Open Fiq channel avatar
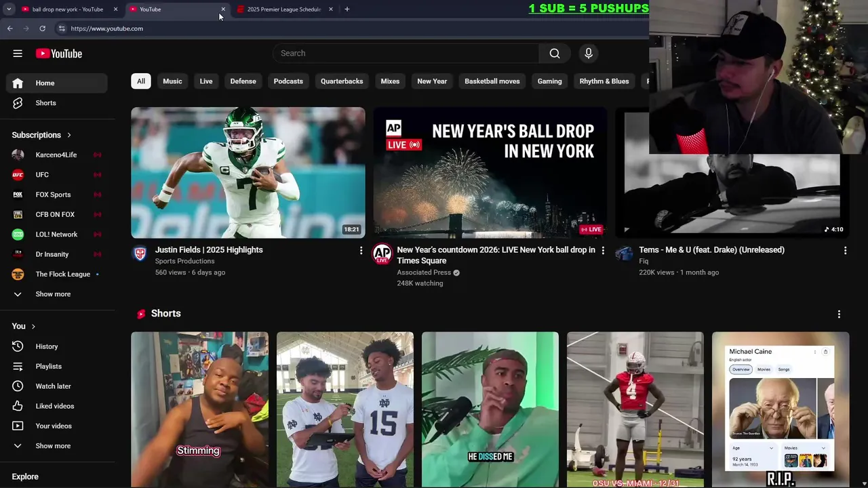Viewport: 868px width, 488px height. coord(624,253)
